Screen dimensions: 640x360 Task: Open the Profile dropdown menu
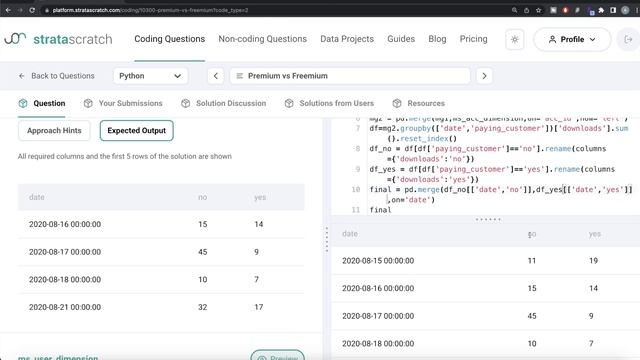(x=572, y=40)
